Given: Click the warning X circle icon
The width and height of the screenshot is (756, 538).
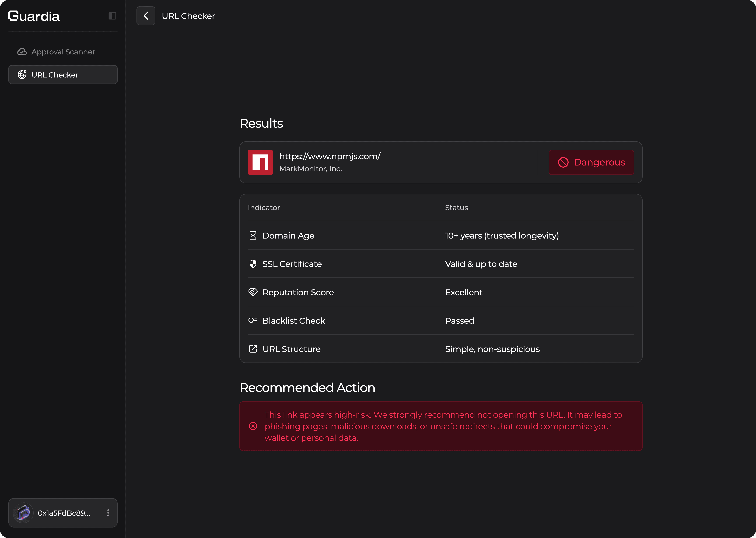Looking at the screenshot, I should (253, 426).
